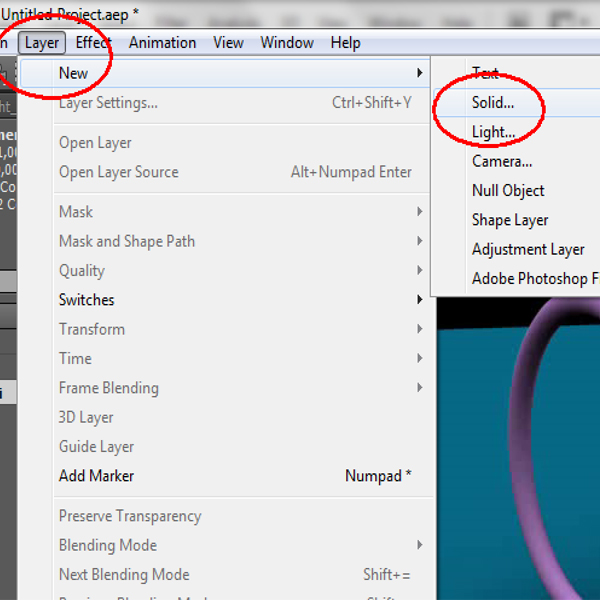Create a new Camera layer

502,161
